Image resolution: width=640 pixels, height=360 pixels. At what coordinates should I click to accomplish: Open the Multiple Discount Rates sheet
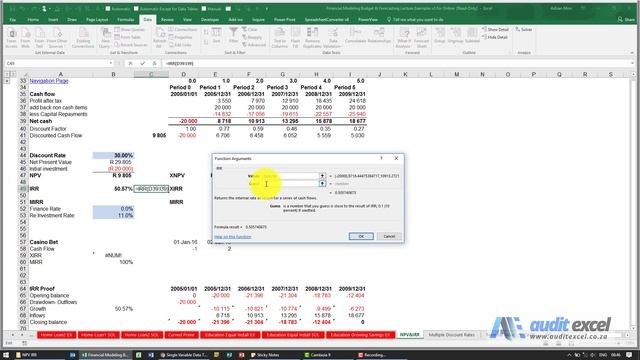[x=451, y=335]
